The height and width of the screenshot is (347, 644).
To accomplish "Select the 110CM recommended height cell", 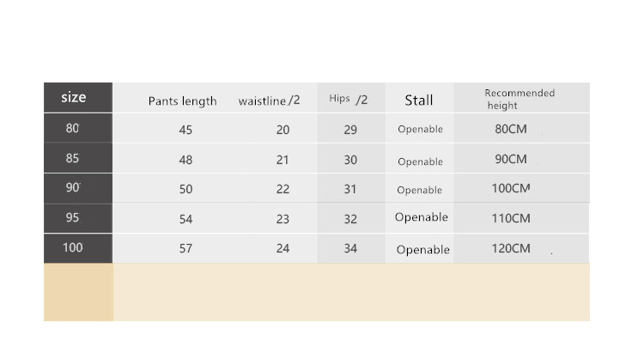I will (x=511, y=218).
